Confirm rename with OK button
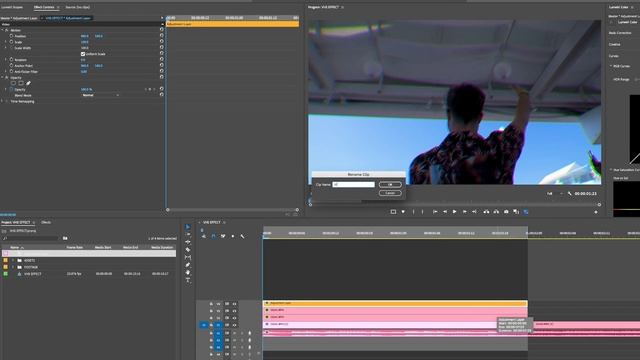Image resolution: width=640 pixels, height=360 pixels. pos(390,184)
